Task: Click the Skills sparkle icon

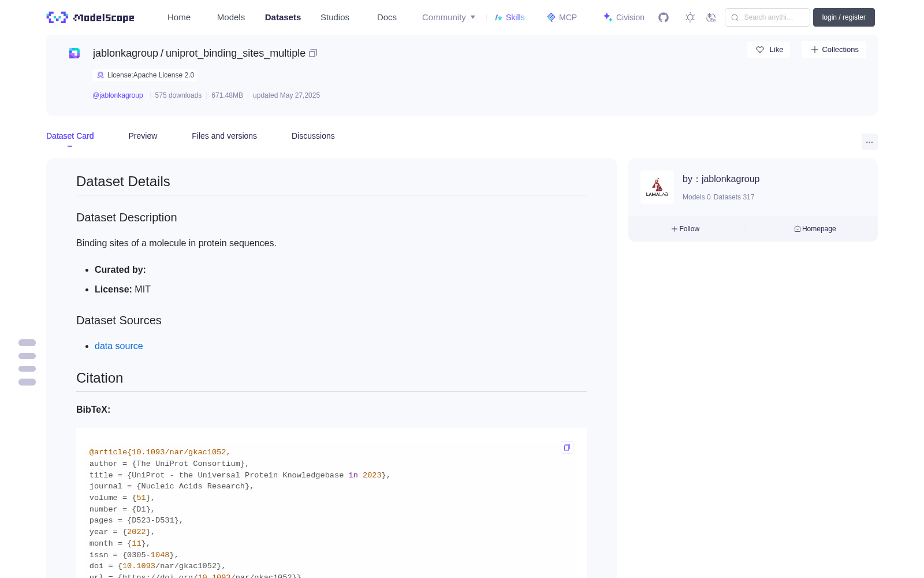Action: click(x=499, y=17)
